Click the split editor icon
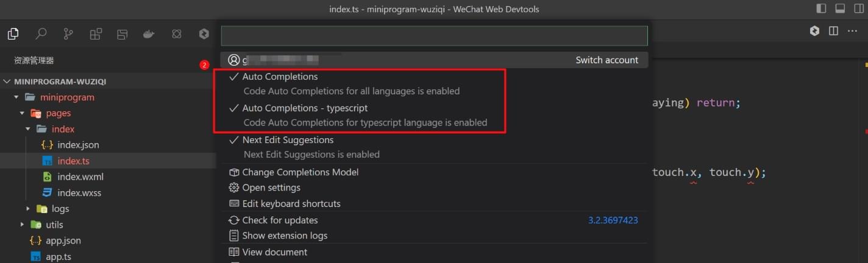Image resolution: width=868 pixels, height=263 pixels. tap(833, 31)
